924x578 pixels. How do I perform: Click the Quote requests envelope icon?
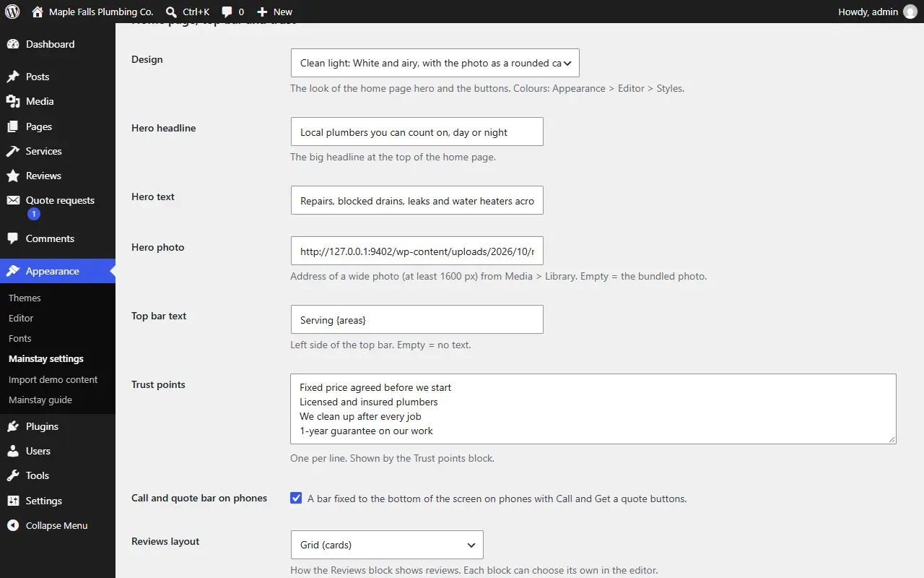coord(13,200)
